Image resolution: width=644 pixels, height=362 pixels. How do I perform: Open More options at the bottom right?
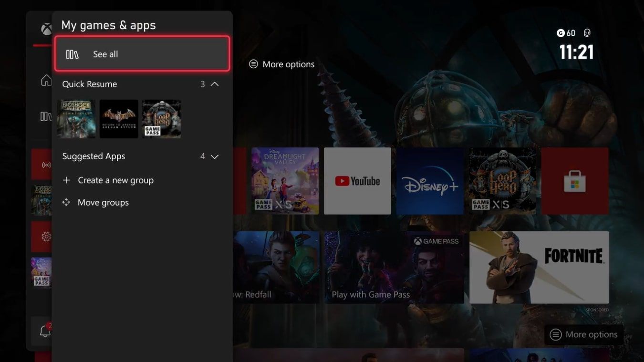[x=584, y=335]
